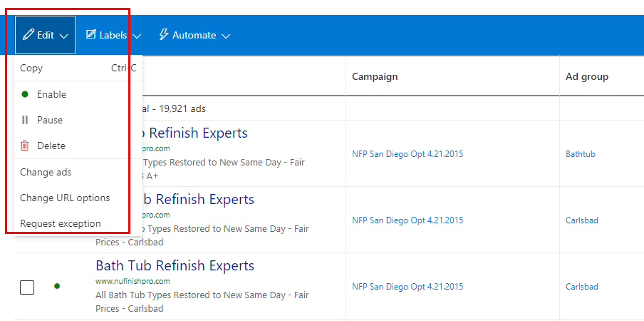Viewport: 644px width, 321px height.
Task: Tick the checkbox for third Carlsbad ad
Action: click(27, 287)
